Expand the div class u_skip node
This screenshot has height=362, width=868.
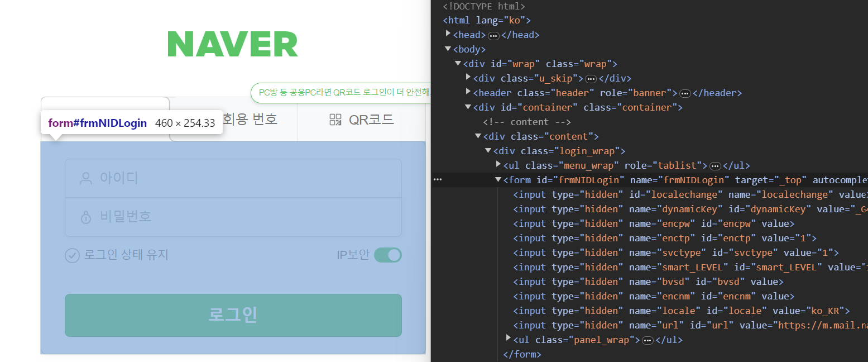point(468,78)
